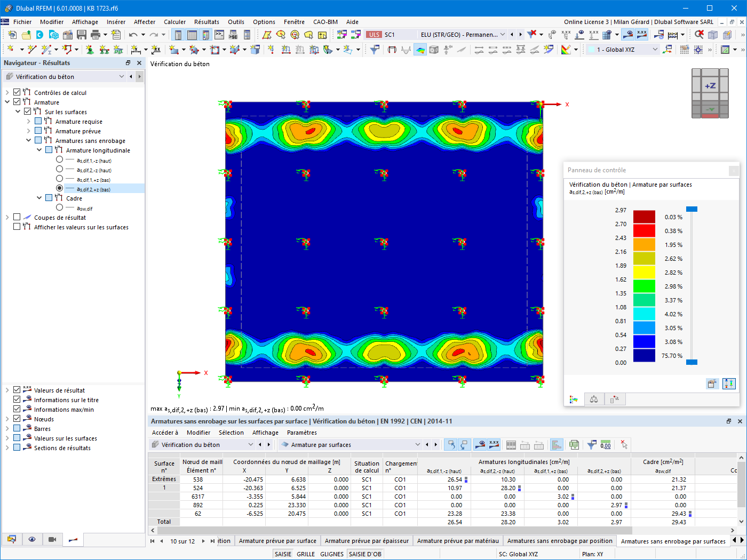Click the top handle of legend range slider

(692, 209)
